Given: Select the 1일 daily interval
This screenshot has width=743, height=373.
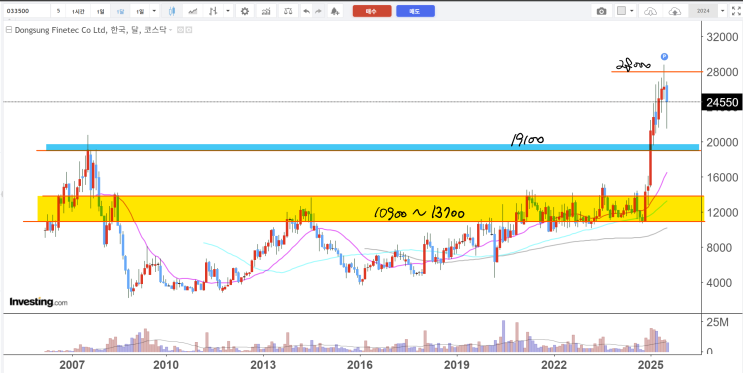Looking at the screenshot, I should coord(100,10).
